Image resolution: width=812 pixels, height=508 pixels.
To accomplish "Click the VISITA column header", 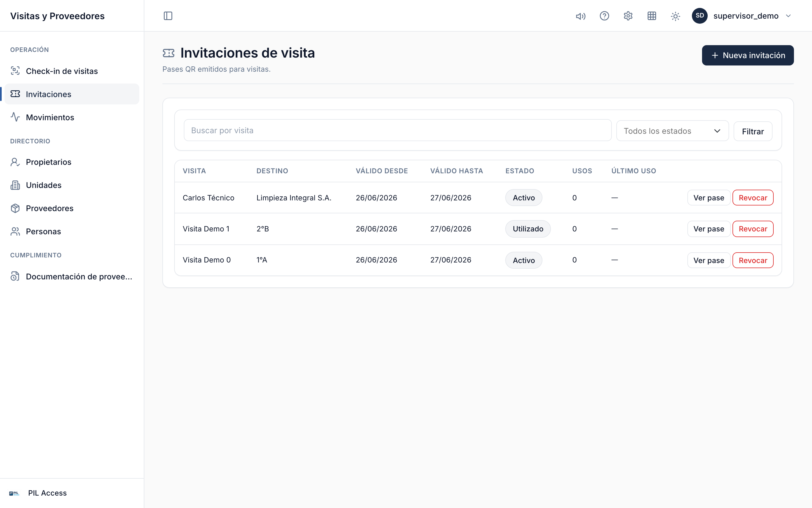I will [x=194, y=171].
